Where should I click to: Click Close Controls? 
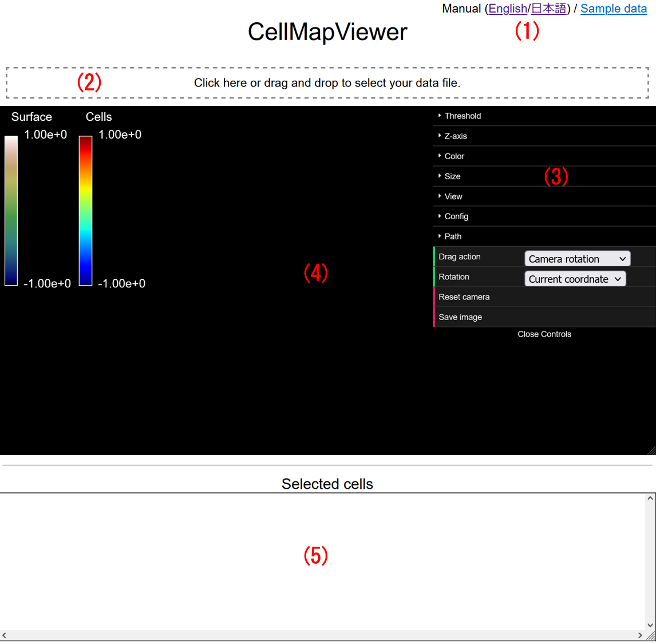pos(544,334)
